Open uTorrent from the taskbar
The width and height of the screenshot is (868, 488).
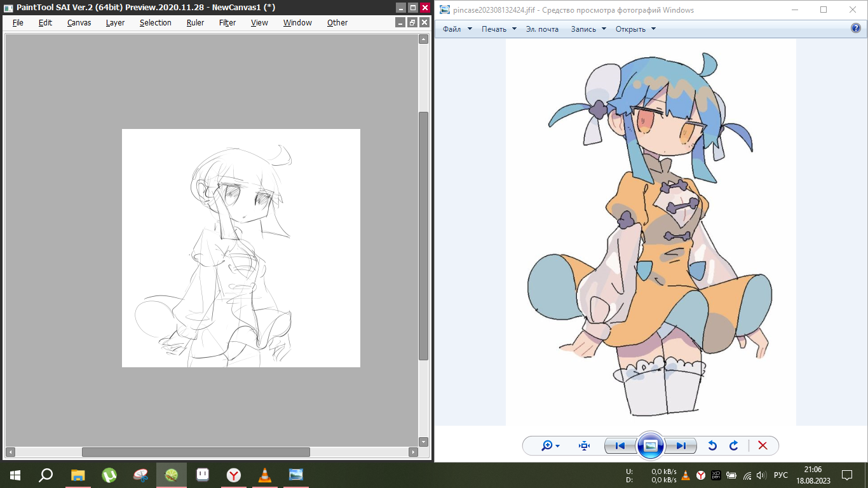click(x=109, y=475)
